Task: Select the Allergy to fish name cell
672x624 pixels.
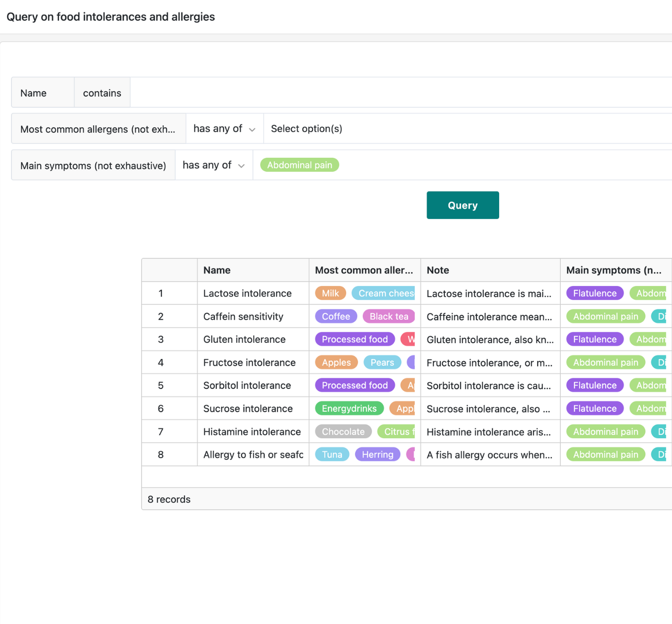Action: tap(252, 455)
